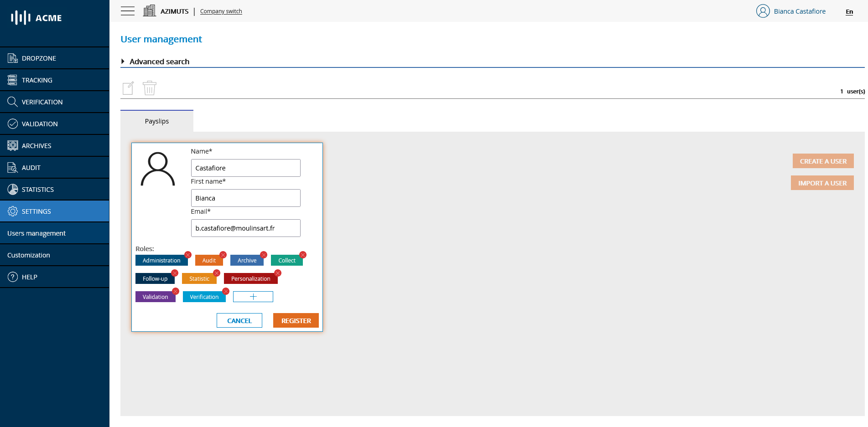Click the delete user trash icon

coord(149,87)
